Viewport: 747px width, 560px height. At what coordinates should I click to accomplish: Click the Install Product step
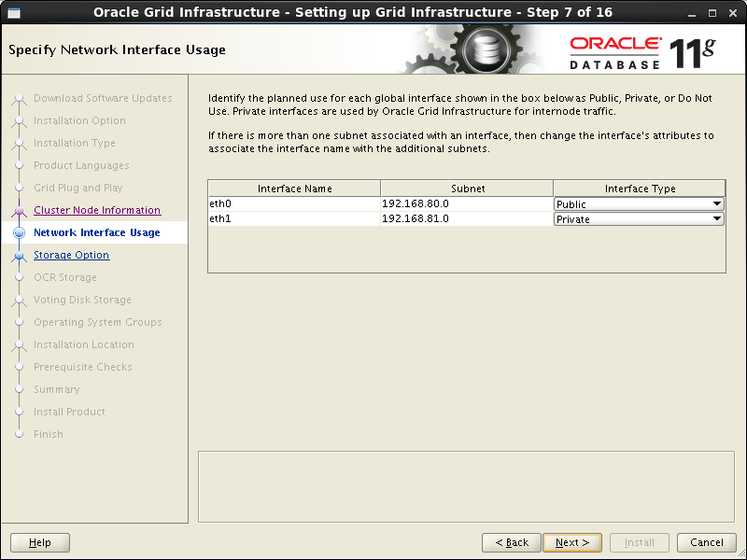(69, 412)
